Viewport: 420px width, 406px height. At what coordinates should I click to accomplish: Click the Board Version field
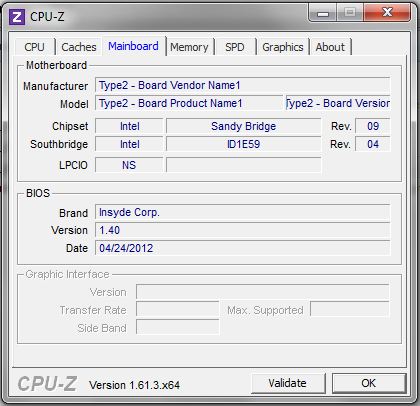tap(338, 103)
